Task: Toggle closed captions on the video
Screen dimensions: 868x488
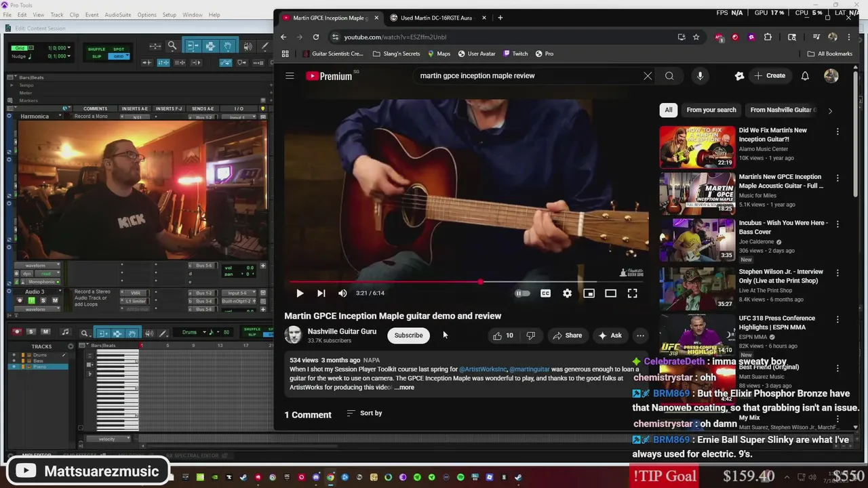Action: tap(545, 293)
